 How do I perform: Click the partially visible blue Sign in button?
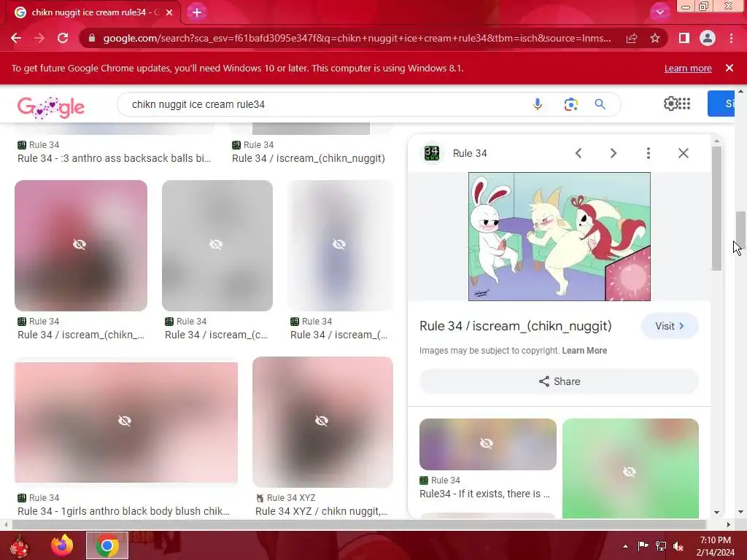tap(721, 104)
